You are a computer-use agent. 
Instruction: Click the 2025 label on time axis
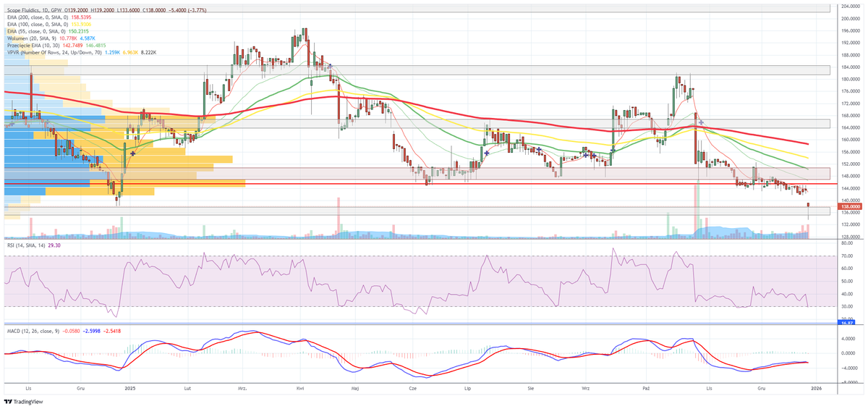(x=130, y=388)
